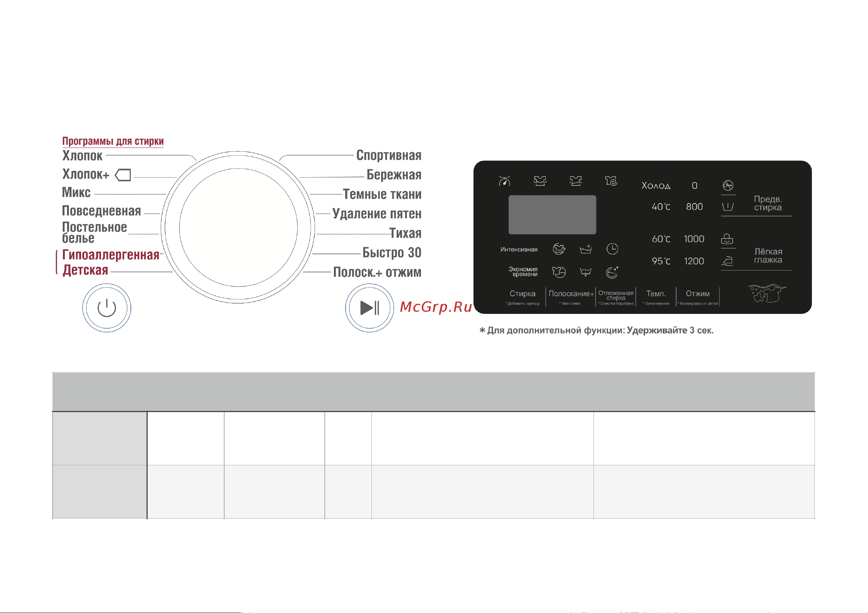This screenshot has width=868, height=613.
Task: Click the spiral spin shirt icon
Action: click(611, 181)
